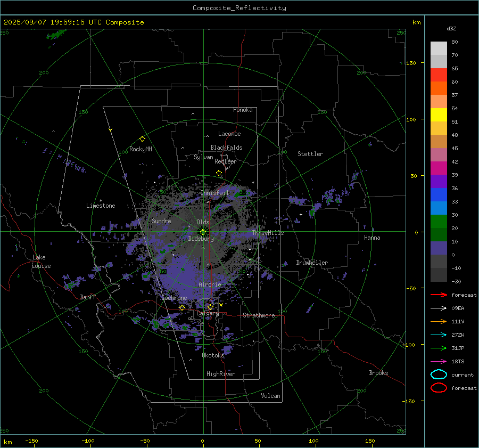Click the Lacombe city label

pyautogui.click(x=229, y=134)
